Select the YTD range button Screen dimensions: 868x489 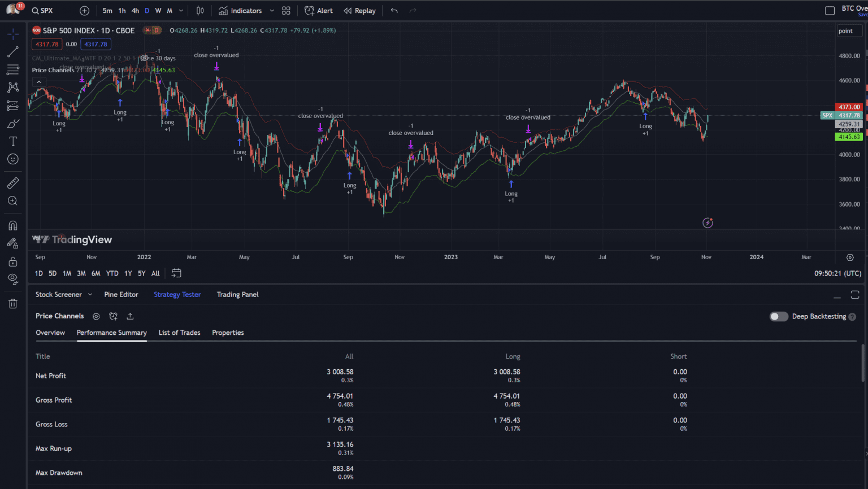click(x=112, y=273)
